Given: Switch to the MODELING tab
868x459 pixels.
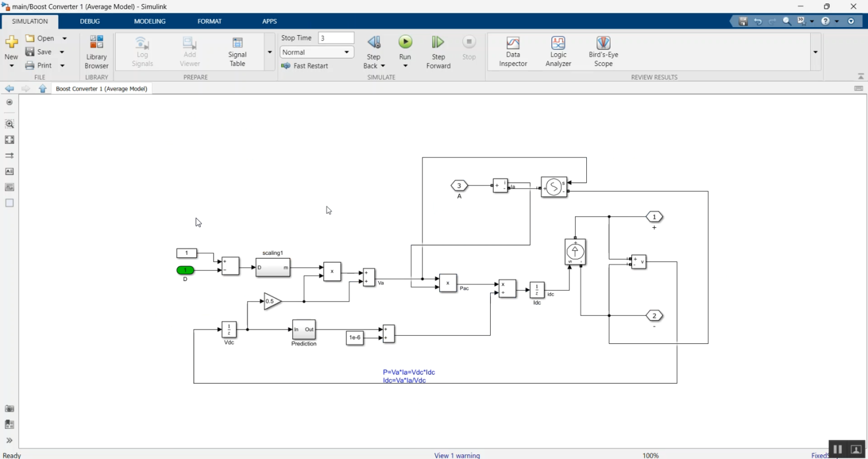Looking at the screenshot, I should coord(149,21).
